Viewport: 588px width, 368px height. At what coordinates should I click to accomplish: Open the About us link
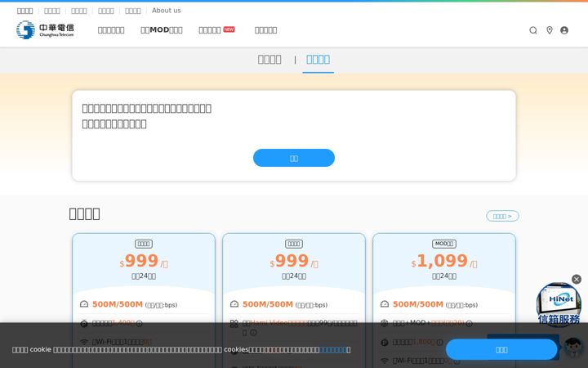pyautogui.click(x=166, y=11)
